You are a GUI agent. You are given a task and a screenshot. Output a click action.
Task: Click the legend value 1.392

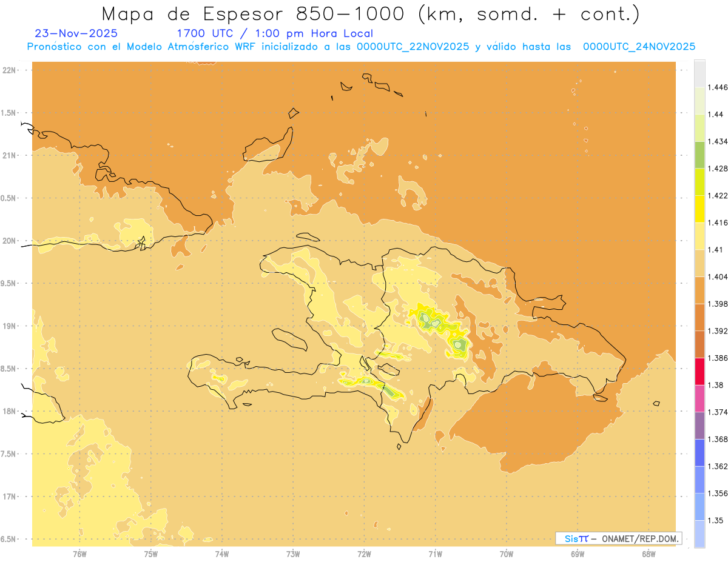coord(718,331)
